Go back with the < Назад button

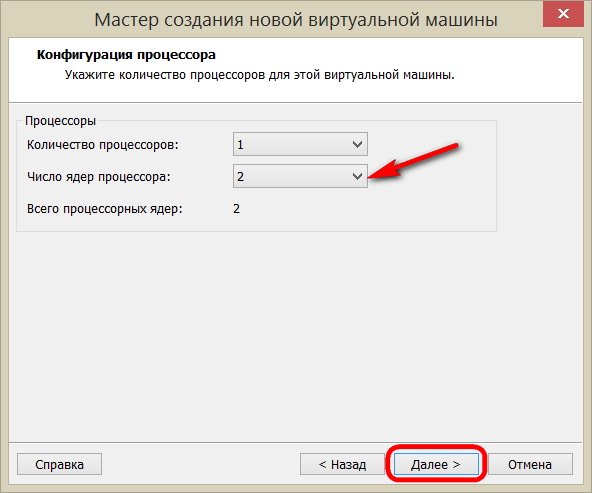[x=342, y=464]
